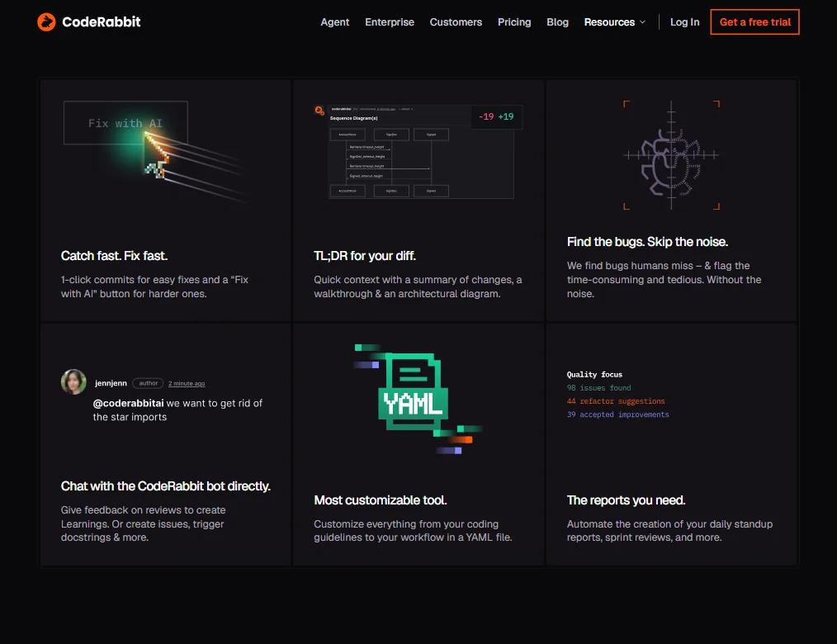Click the Quick context summary description paragraph
The height and width of the screenshot is (644, 837).
tap(418, 286)
